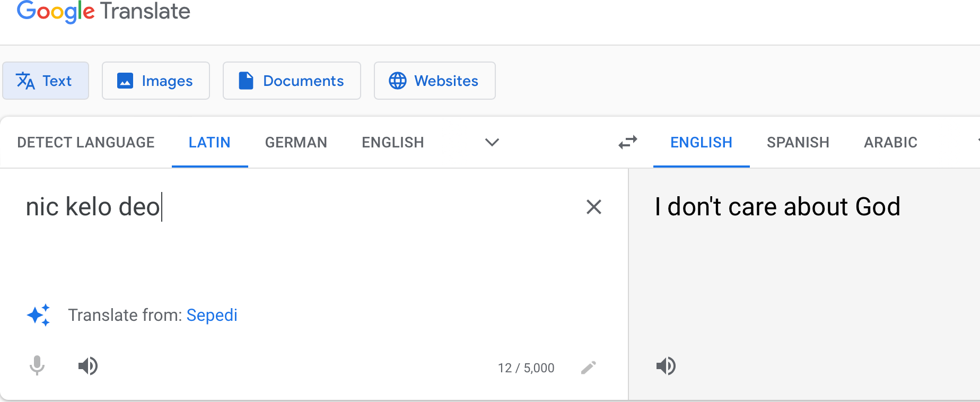
Task: Open the Images translation mode
Action: (x=156, y=81)
